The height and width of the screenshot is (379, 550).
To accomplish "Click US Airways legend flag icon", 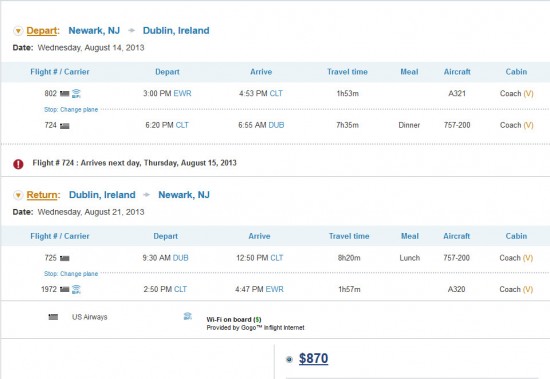I will click(x=53, y=317).
